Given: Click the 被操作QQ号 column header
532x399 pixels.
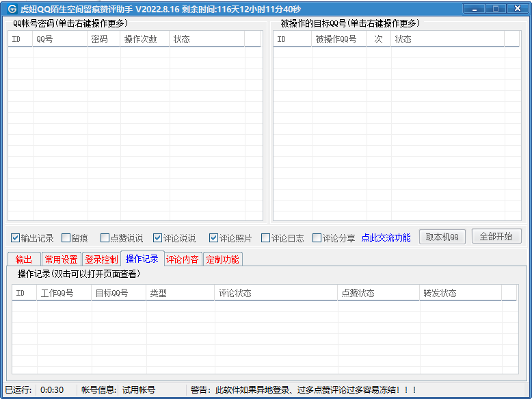Looking at the screenshot, I should (x=338, y=39).
